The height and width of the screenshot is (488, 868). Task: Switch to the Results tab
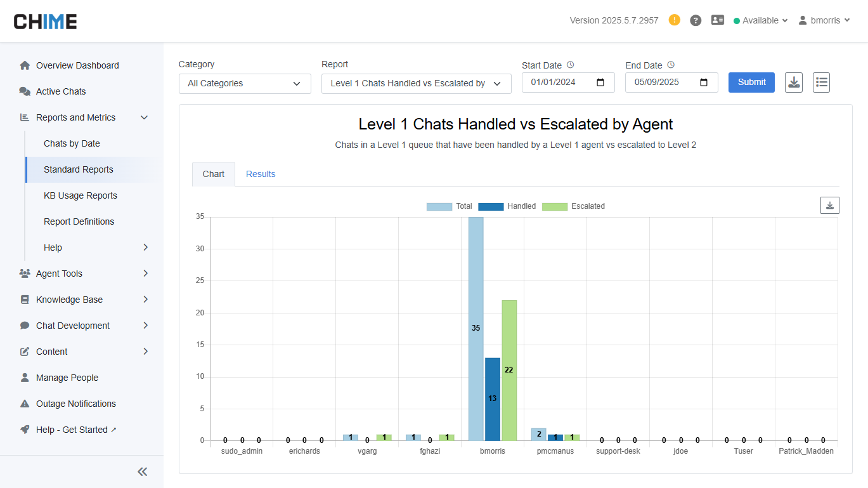(x=261, y=174)
